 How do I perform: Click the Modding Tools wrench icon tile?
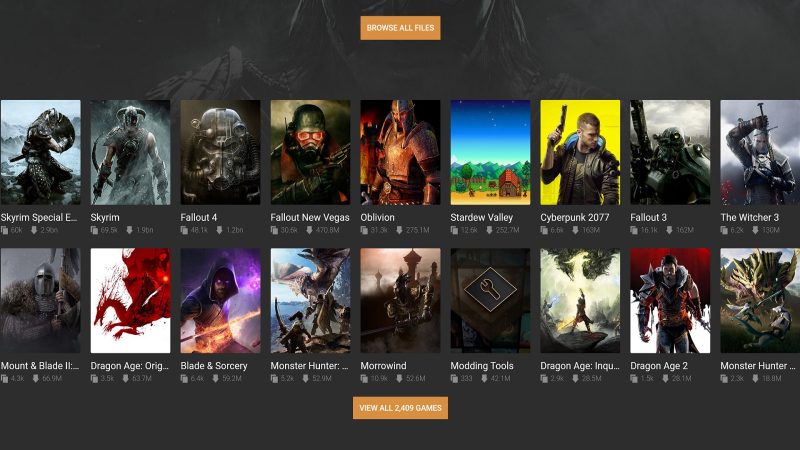[x=490, y=301]
